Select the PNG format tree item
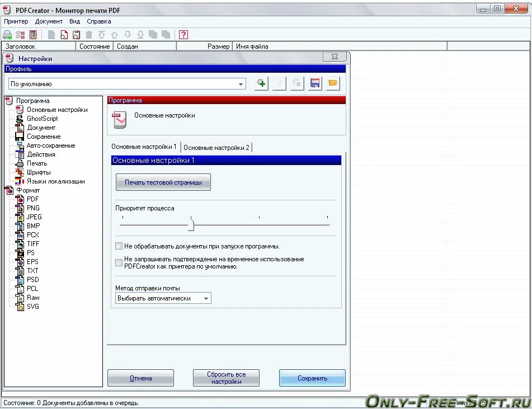Viewport: 532px width, 409px height. pos(33,208)
